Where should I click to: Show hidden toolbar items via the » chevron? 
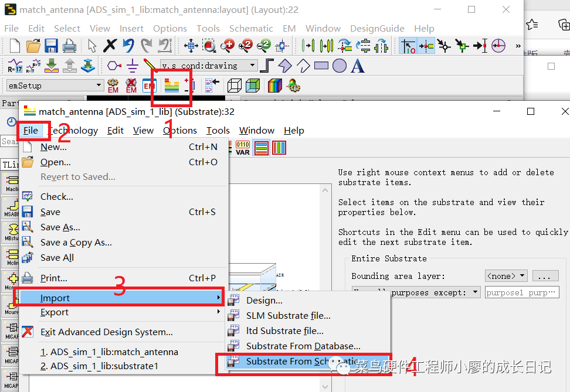(518, 46)
